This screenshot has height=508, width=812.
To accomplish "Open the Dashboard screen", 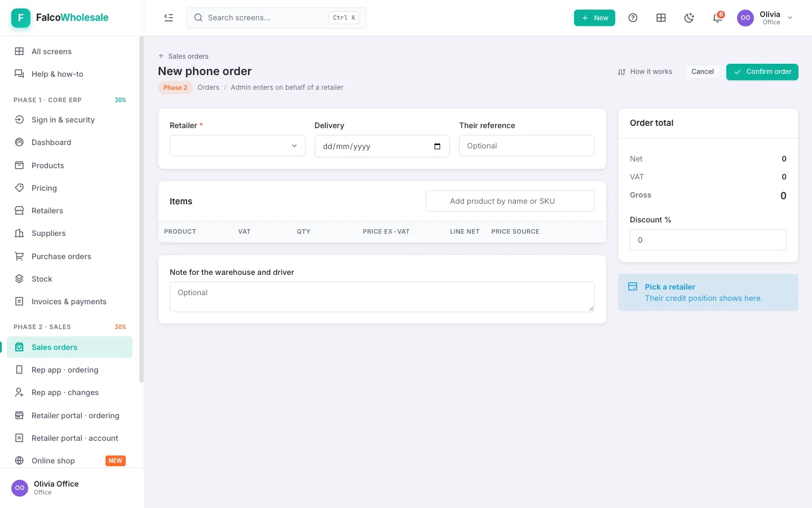I will [x=70, y=142].
